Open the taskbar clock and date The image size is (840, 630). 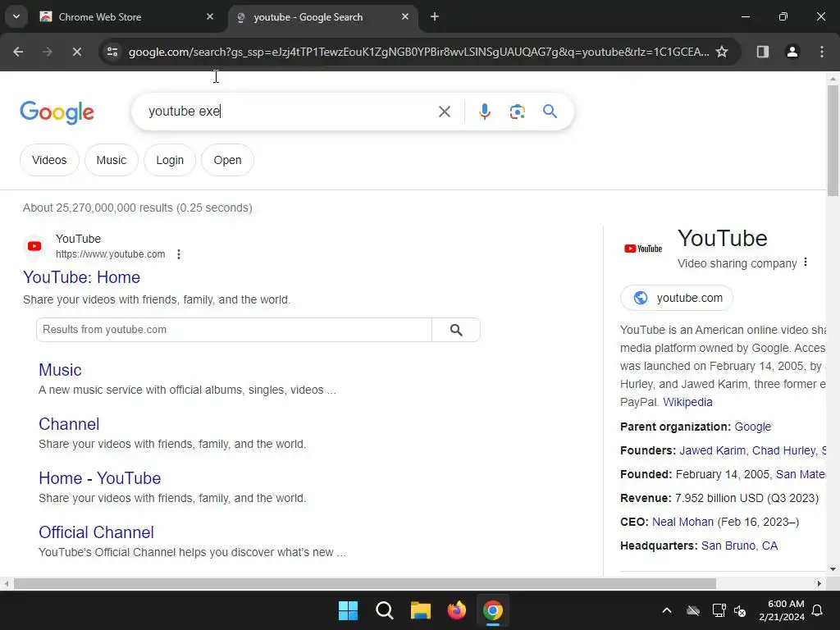(x=782, y=610)
